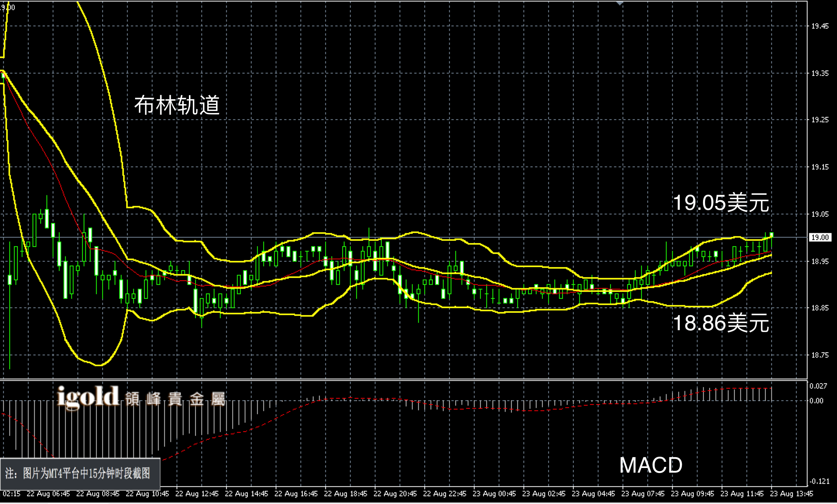Select the 18.86美元 support label

(x=721, y=323)
